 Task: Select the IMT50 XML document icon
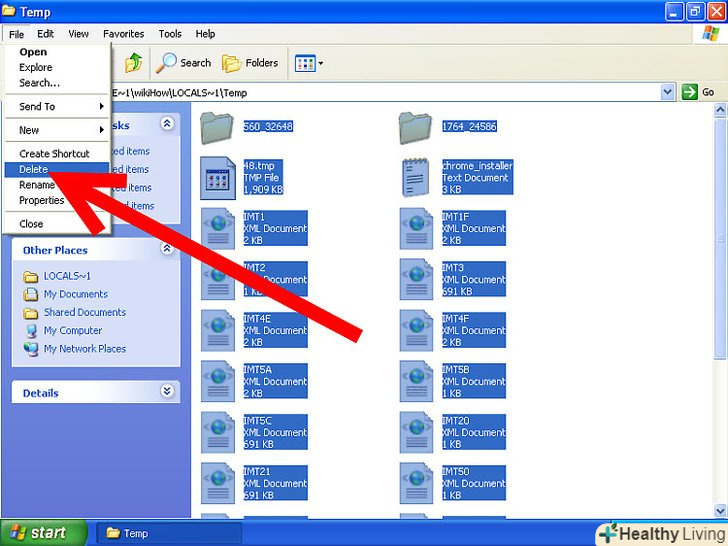[x=415, y=483]
